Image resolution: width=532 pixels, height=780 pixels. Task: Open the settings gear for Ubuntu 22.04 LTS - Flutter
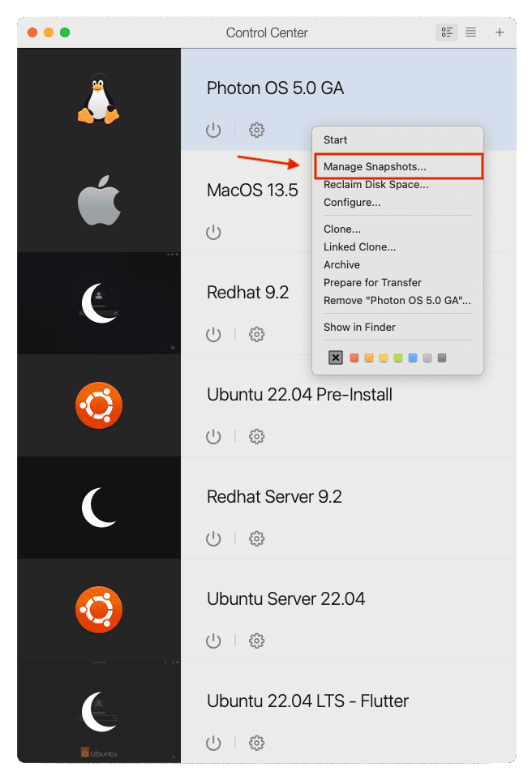(256, 744)
